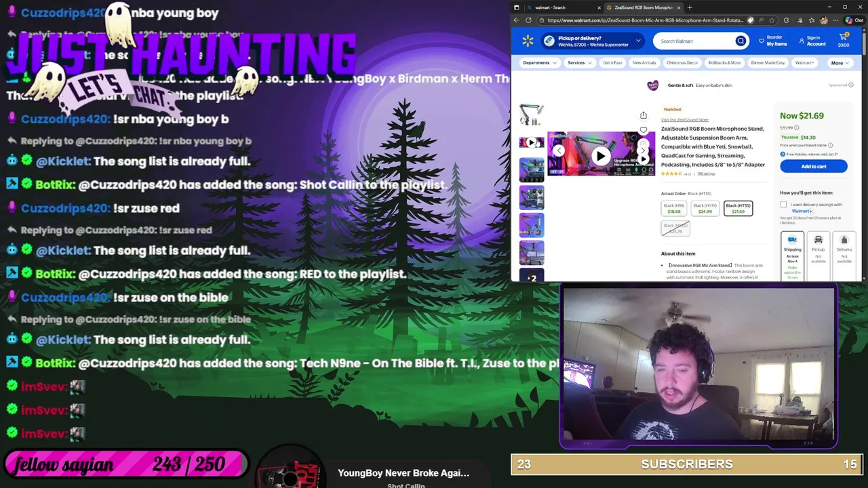Play the product video with center play button
The image size is (868, 488).
pos(601,157)
